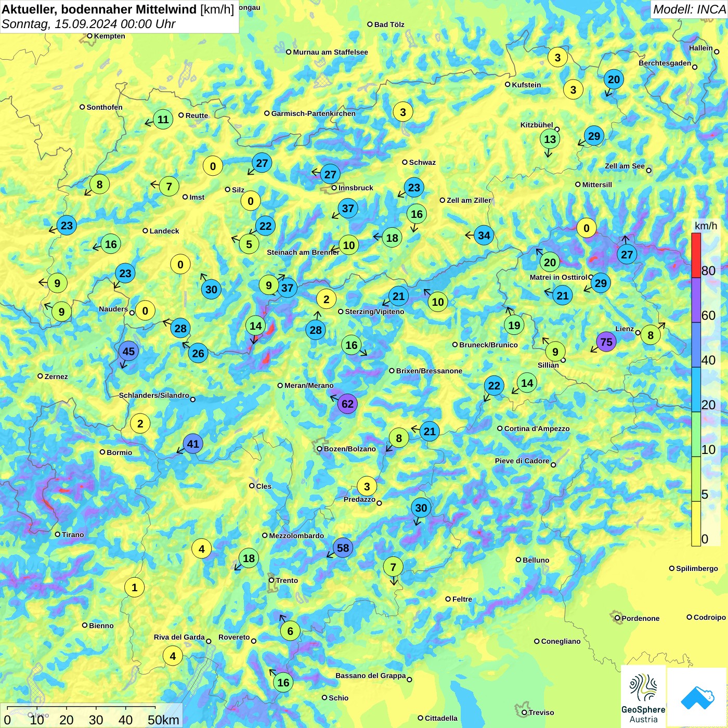Click the blue bird app logo
The image size is (728, 728).
click(697, 698)
